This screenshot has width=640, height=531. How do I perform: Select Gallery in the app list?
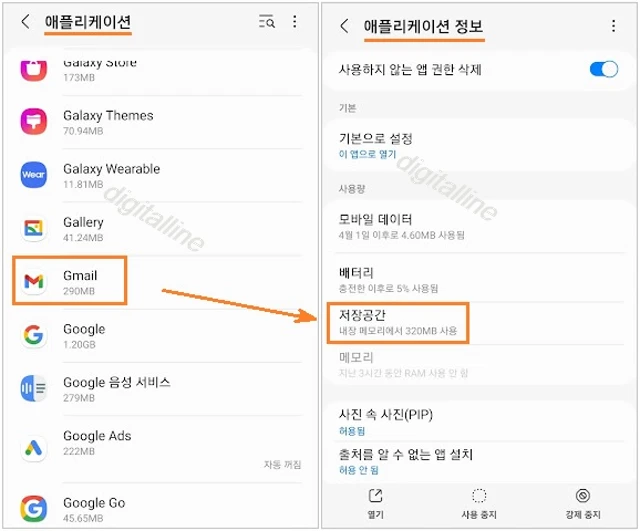pyautogui.click(x=161, y=229)
